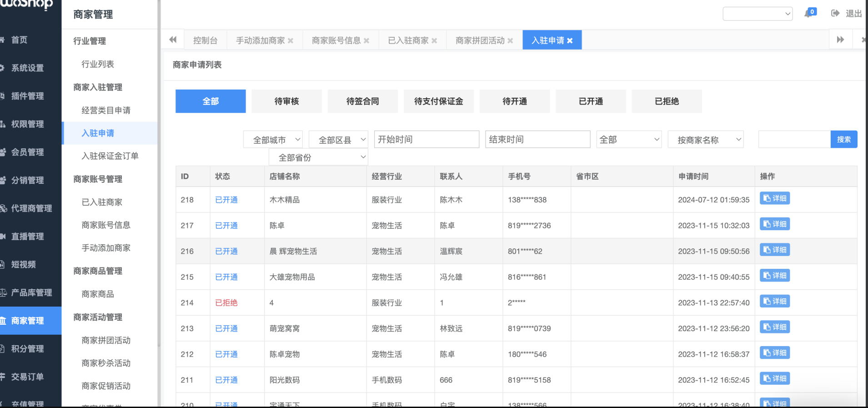Image resolution: width=868 pixels, height=408 pixels.
Task: Open the 全部 status filter dropdown
Action: click(x=629, y=140)
